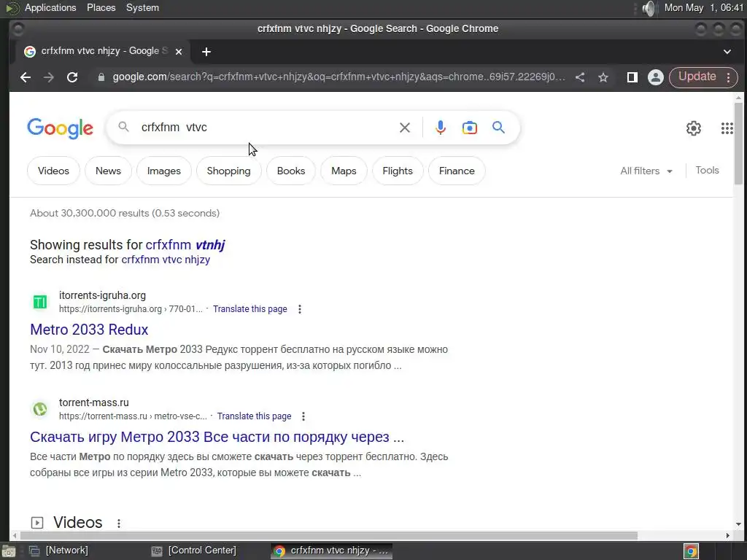Screen dimensions: 747x560
Task: Open Google quick settings gear
Action: point(694,128)
